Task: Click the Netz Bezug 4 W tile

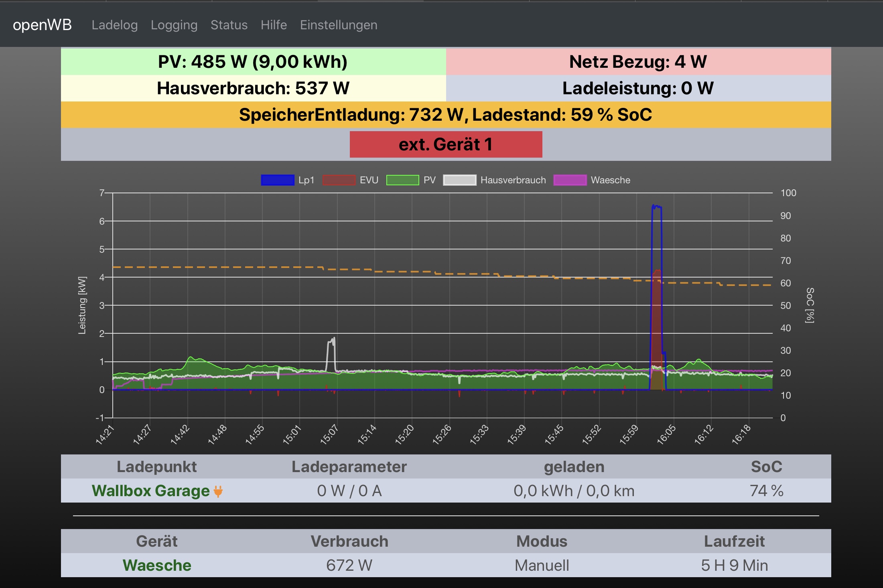Action: tap(638, 62)
